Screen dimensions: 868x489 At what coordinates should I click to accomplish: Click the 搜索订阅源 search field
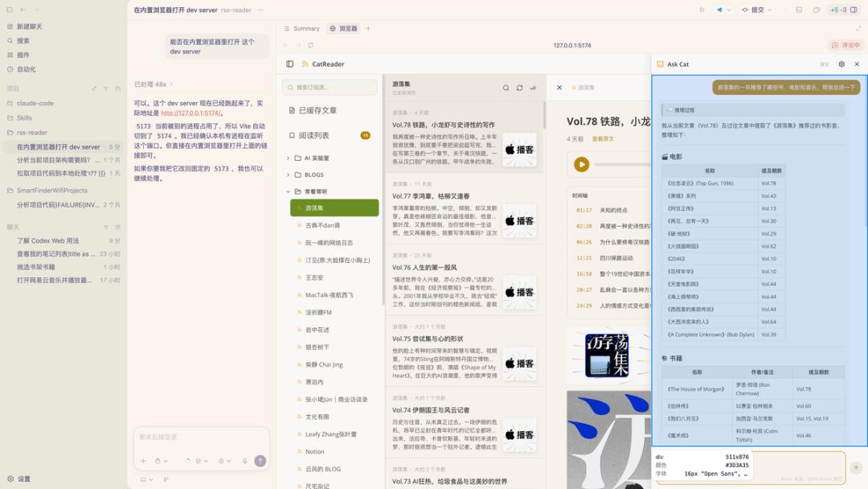330,88
